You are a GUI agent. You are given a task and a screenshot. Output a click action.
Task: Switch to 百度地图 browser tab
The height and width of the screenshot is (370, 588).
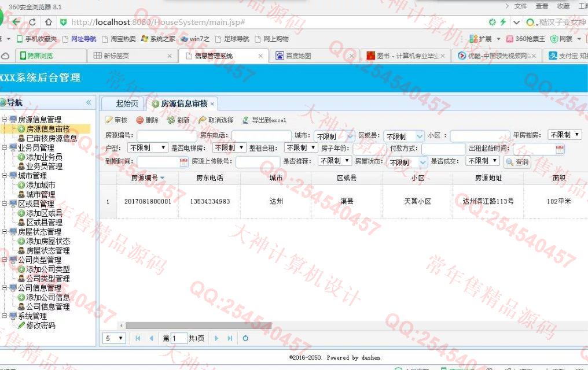click(x=314, y=56)
